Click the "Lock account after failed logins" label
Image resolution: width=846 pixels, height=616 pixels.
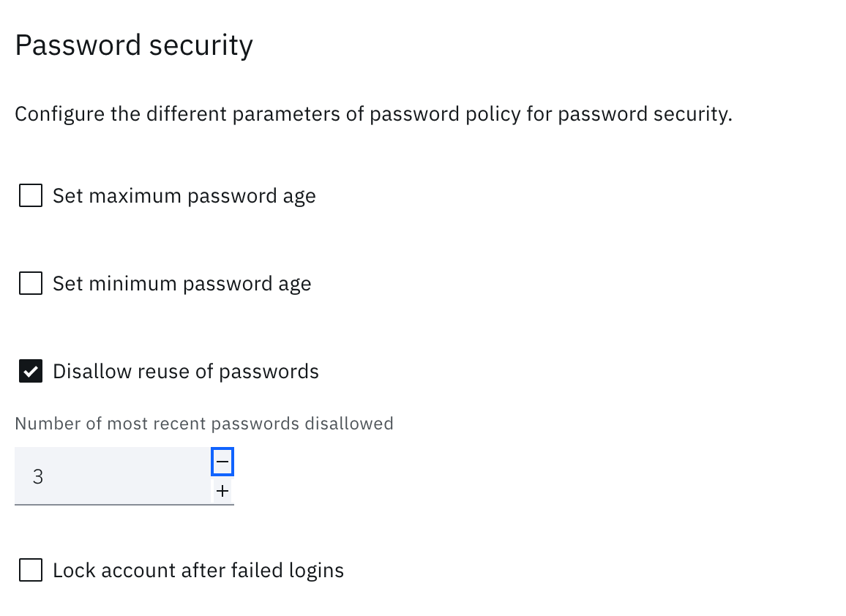click(x=198, y=570)
